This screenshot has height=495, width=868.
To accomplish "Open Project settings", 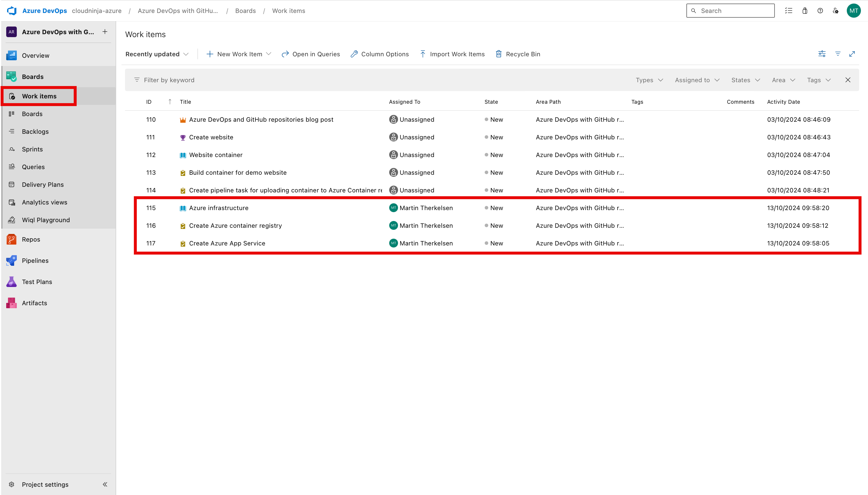I will [x=45, y=484].
